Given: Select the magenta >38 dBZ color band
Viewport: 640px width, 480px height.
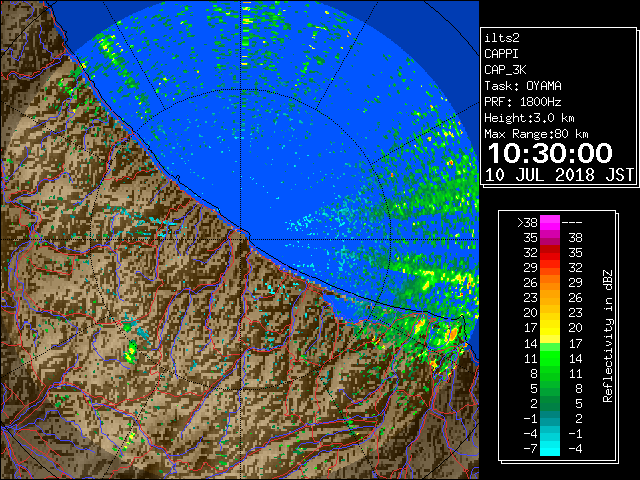Looking at the screenshot, I should pyautogui.click(x=550, y=223).
